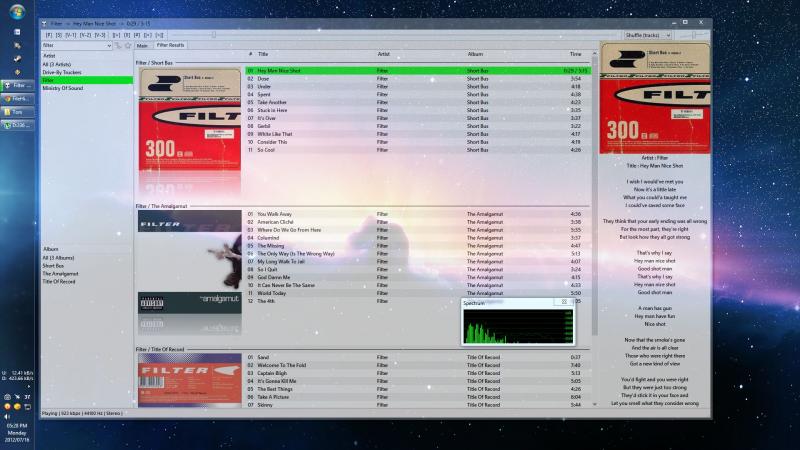Click the [>|] next track button

(159, 35)
